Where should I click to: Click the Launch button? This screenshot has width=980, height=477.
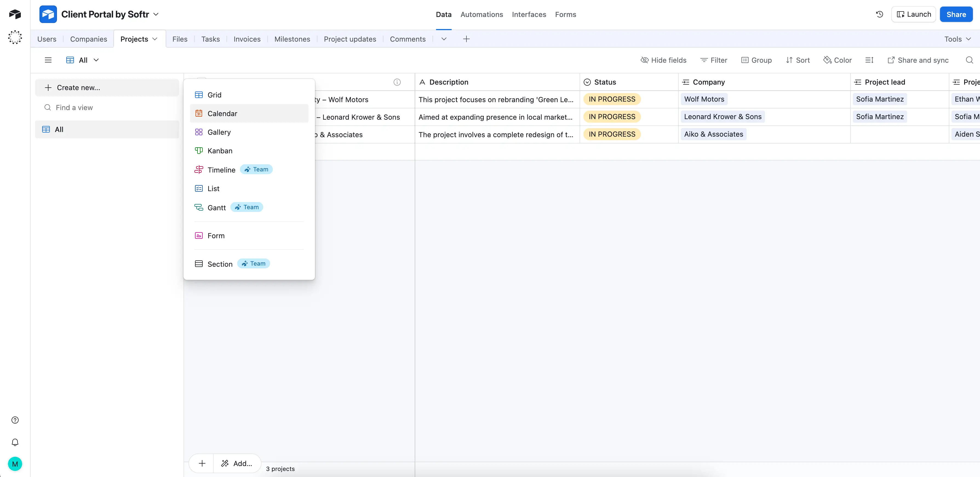[x=914, y=14]
